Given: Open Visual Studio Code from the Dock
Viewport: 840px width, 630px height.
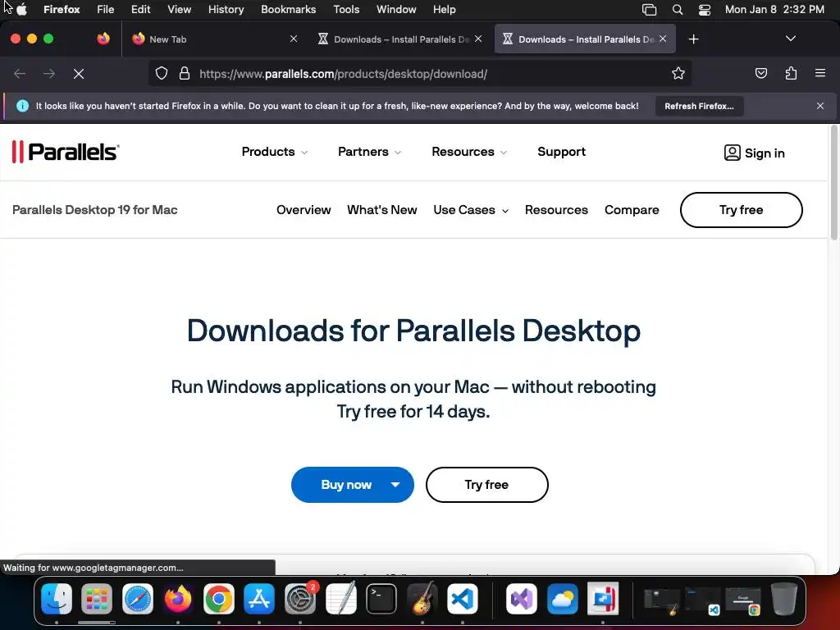Looking at the screenshot, I should (x=463, y=598).
